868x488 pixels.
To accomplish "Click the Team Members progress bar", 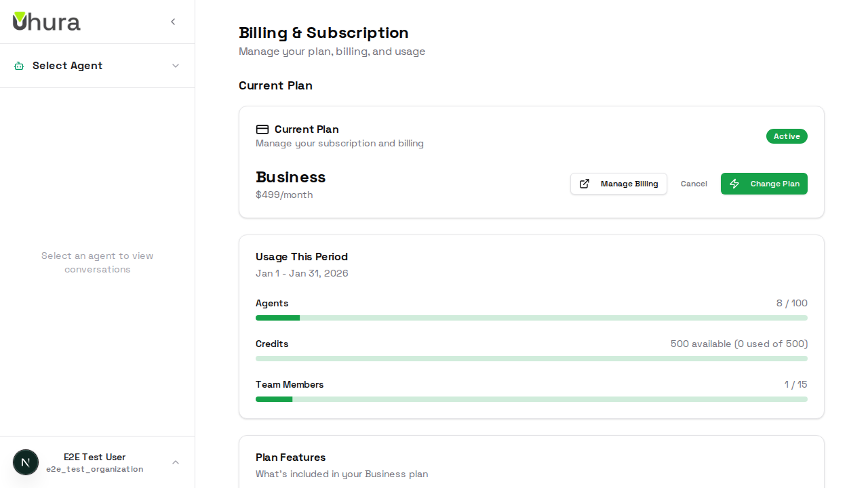I will [532, 399].
